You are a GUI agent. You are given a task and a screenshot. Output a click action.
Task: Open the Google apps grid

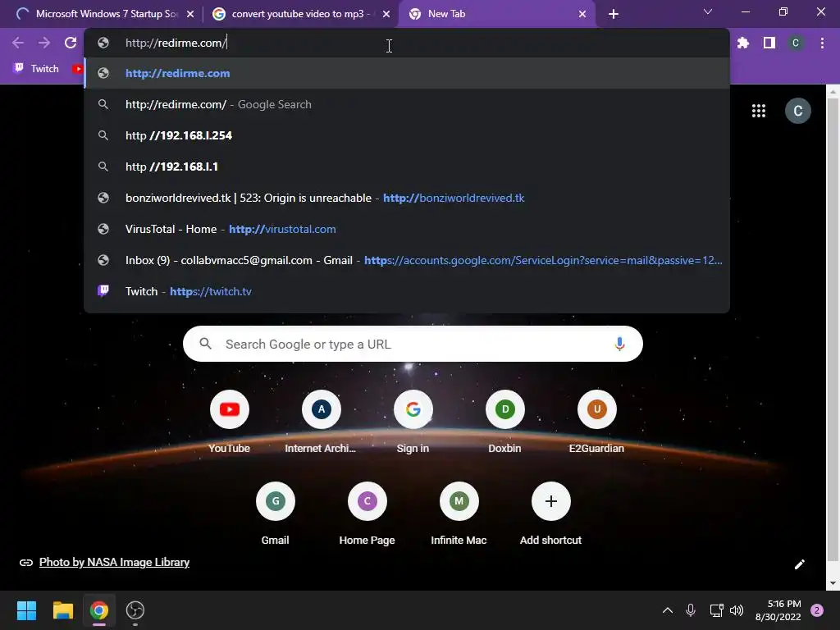point(759,111)
